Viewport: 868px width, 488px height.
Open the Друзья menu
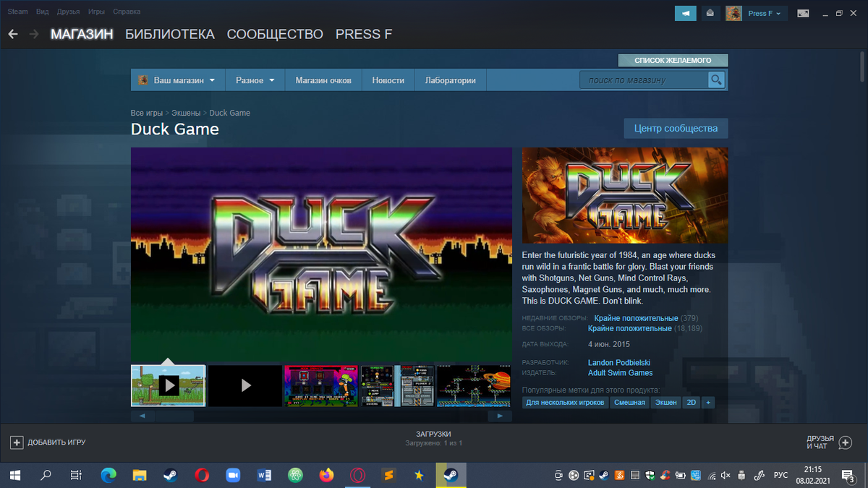68,12
